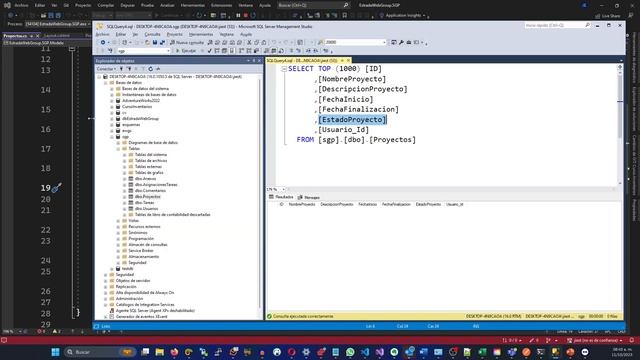Select the dbo.AsignacionesTareas table

tap(156, 184)
